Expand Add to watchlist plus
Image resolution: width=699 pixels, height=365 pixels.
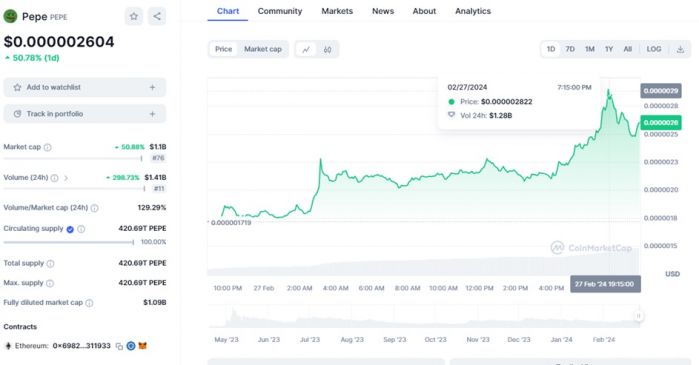point(152,87)
